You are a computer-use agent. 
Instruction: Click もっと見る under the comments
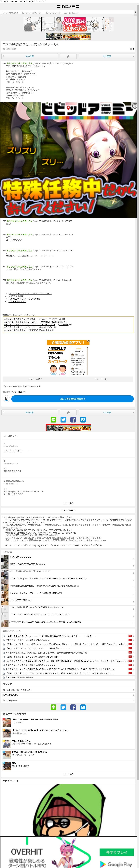pos(68,503)
